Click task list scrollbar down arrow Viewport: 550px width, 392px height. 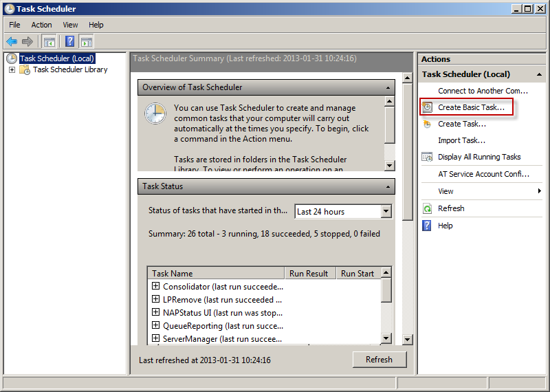click(386, 338)
